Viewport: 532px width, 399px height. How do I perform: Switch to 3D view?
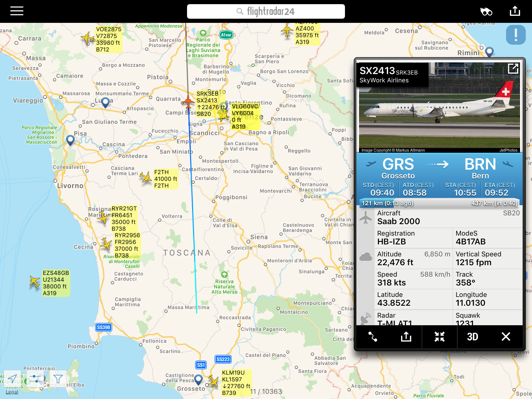473,337
